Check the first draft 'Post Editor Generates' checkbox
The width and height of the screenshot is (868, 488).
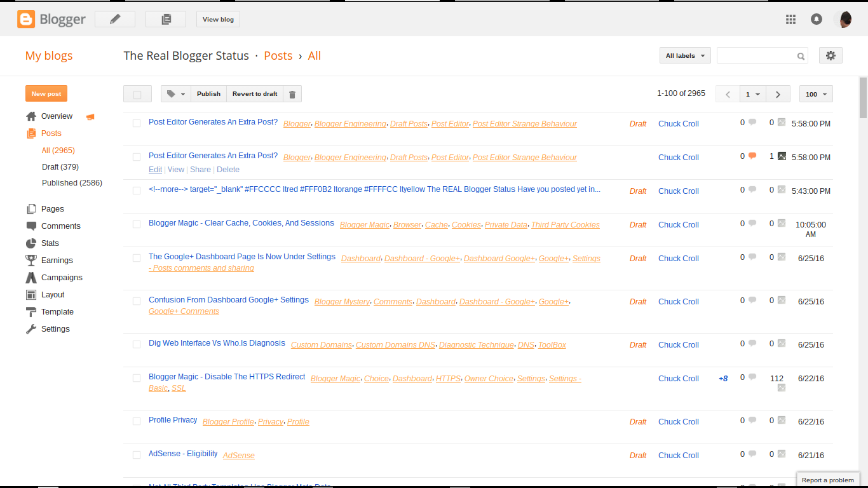coord(137,123)
